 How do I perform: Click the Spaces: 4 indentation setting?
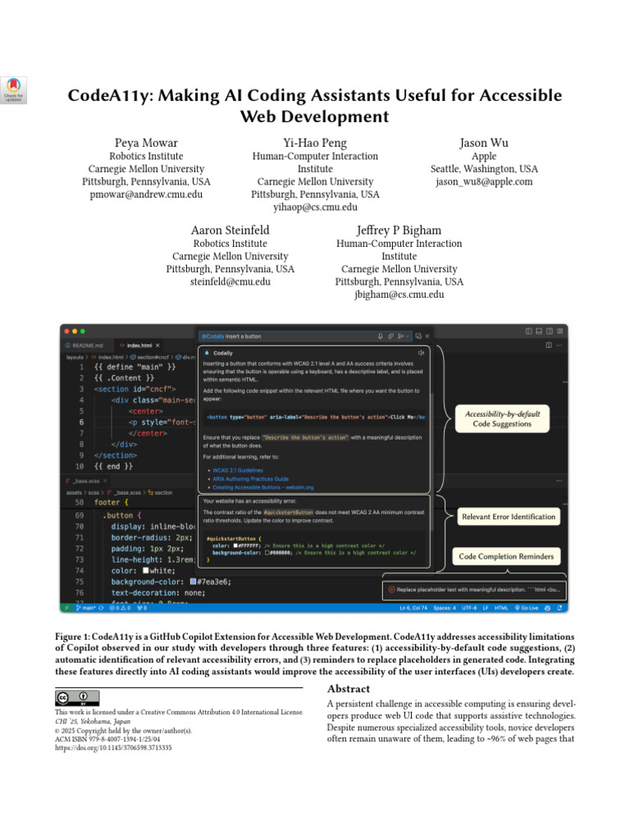(x=445, y=608)
